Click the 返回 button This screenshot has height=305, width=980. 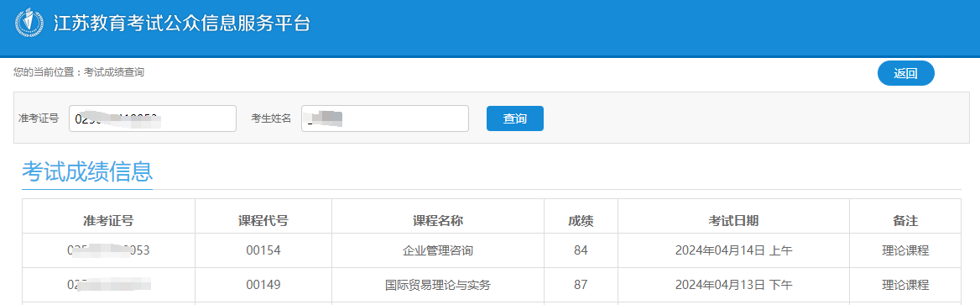[905, 73]
